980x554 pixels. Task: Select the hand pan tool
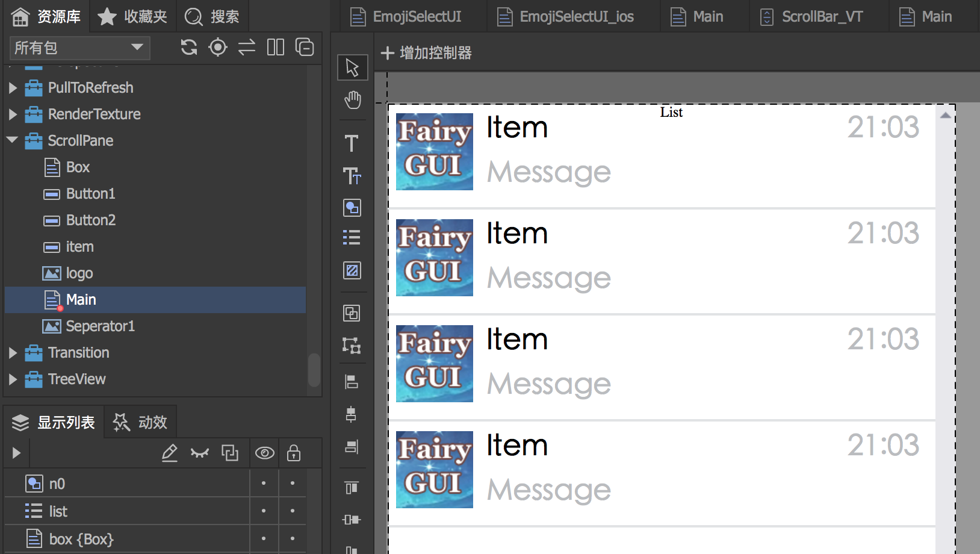352,100
